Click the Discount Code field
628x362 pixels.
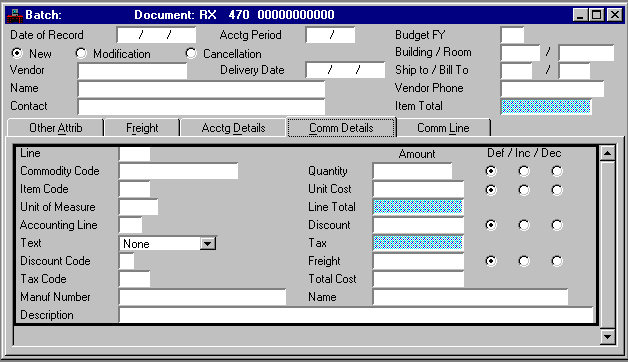(x=127, y=261)
